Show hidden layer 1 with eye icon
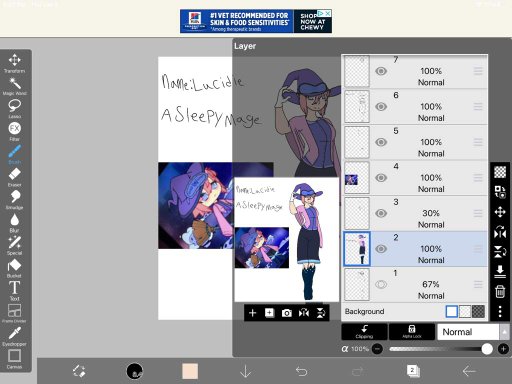 tap(381, 284)
